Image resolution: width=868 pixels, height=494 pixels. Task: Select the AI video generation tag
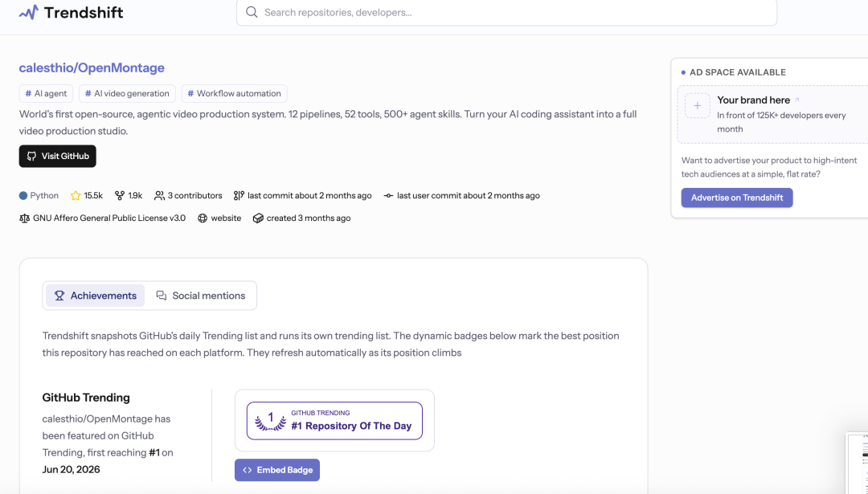coord(127,93)
